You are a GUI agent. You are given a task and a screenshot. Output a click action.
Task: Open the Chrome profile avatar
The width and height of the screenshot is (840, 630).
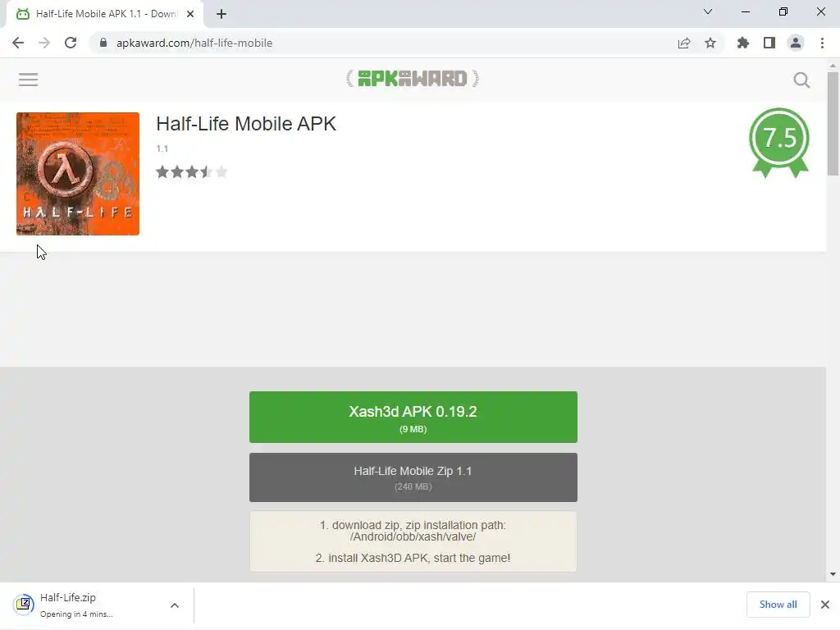[796, 43]
